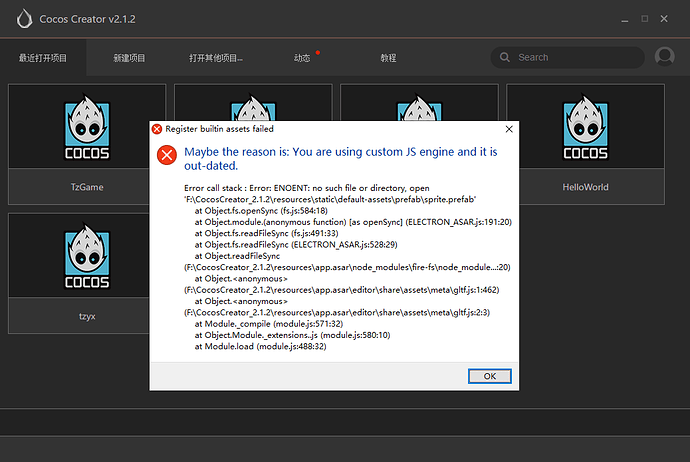Select the 最近打开项目 tab

coord(43,58)
